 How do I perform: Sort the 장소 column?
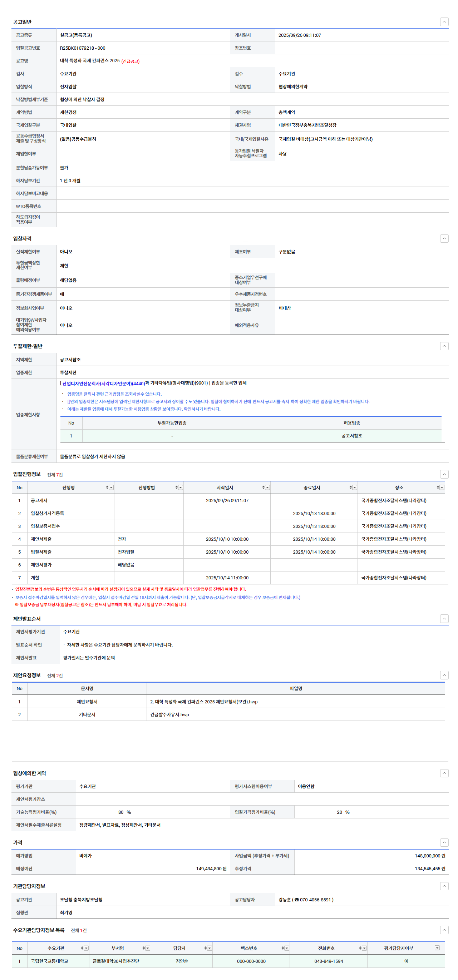[437, 487]
